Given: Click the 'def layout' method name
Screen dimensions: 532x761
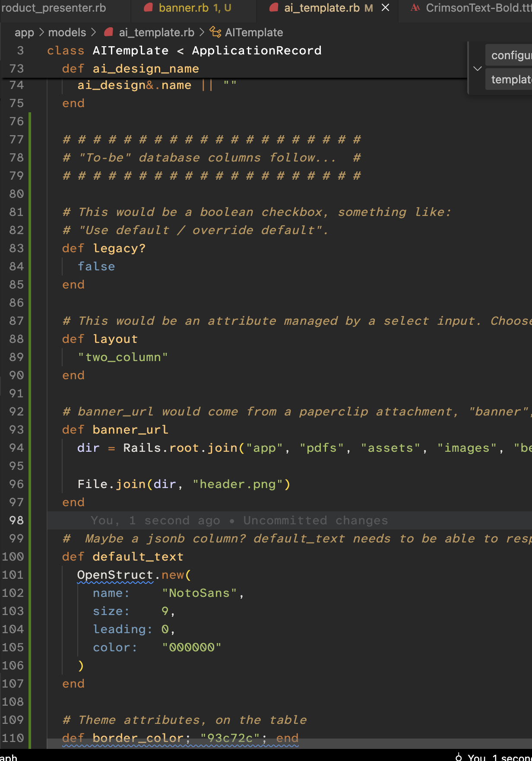Looking at the screenshot, I should [x=115, y=339].
